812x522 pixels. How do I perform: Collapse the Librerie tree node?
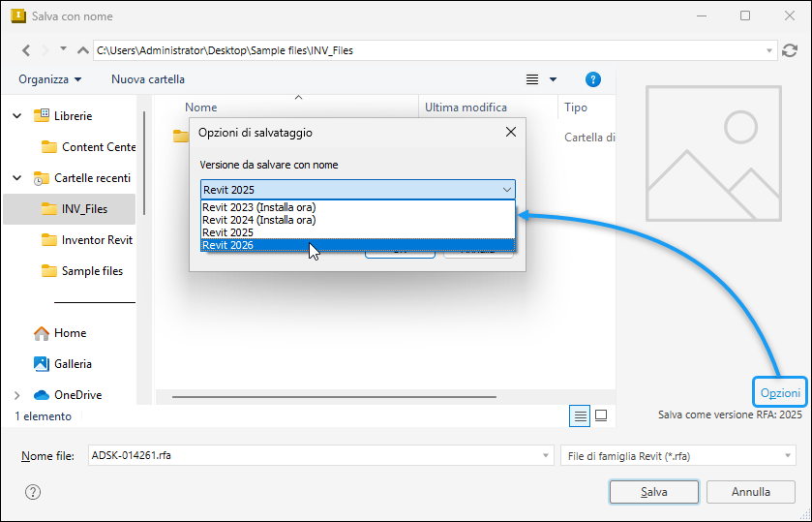tap(17, 116)
